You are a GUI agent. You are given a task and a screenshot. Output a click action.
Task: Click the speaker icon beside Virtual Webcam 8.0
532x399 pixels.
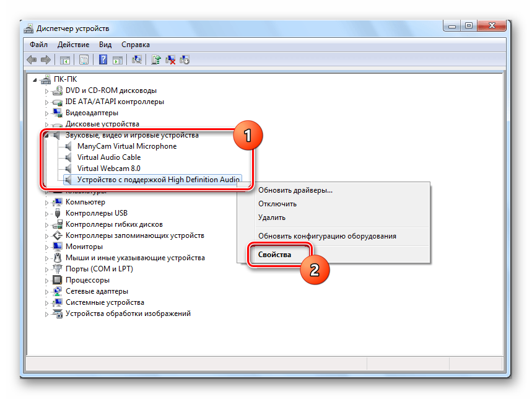point(68,169)
